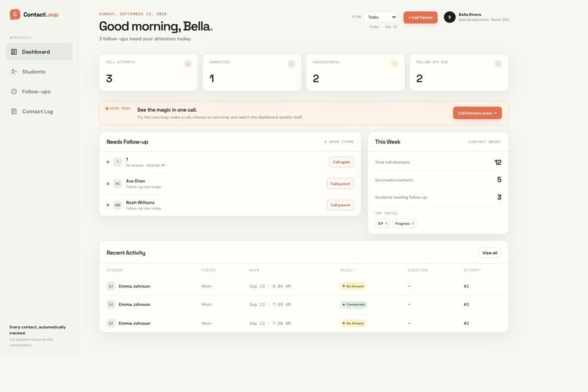Image resolution: width=588 pixels, height=392 pixels.
Task: Click the 3 OPEN ITEMS label
Action: [339, 142]
